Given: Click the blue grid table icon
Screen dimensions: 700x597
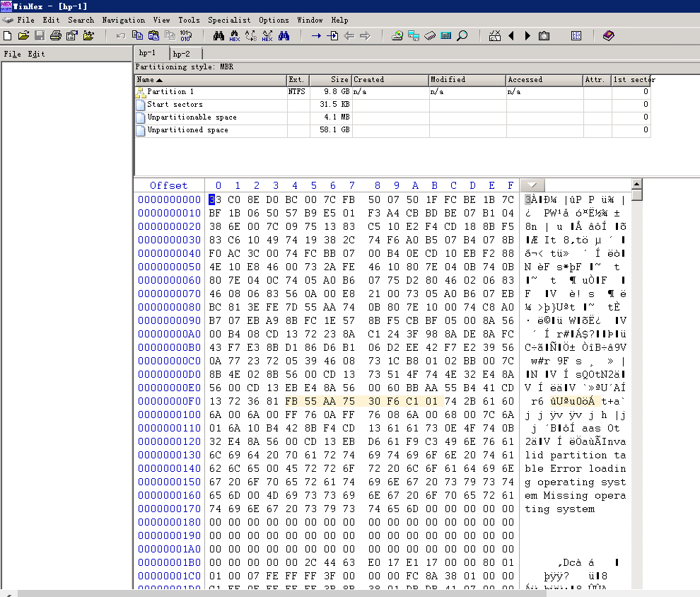Looking at the screenshot, I should 576,36.
